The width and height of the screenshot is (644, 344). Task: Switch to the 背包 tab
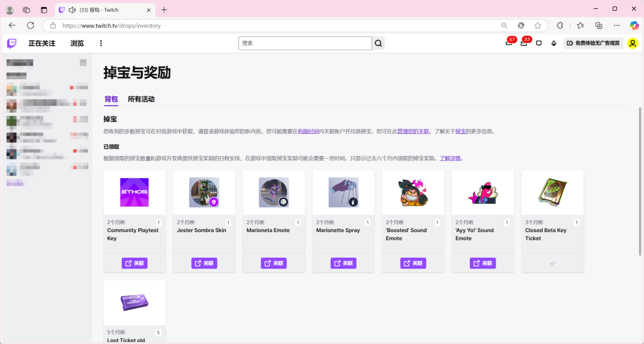[x=111, y=99]
